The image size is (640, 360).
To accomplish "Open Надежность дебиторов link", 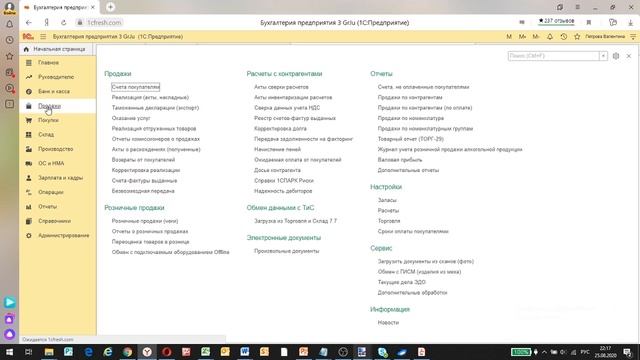I will pyautogui.click(x=283, y=191).
